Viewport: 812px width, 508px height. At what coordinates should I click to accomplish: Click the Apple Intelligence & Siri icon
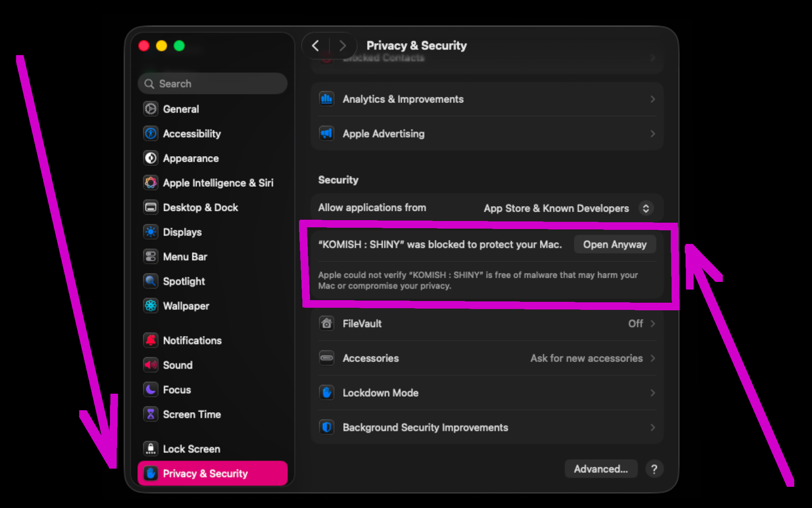click(151, 182)
